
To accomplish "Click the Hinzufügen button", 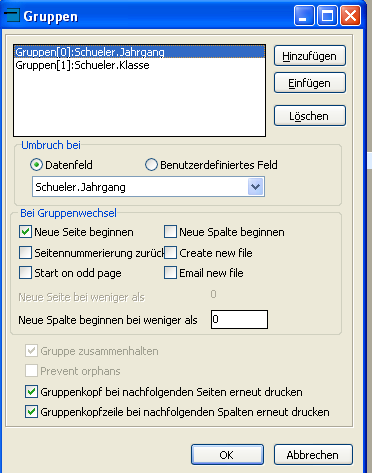I will [x=310, y=56].
